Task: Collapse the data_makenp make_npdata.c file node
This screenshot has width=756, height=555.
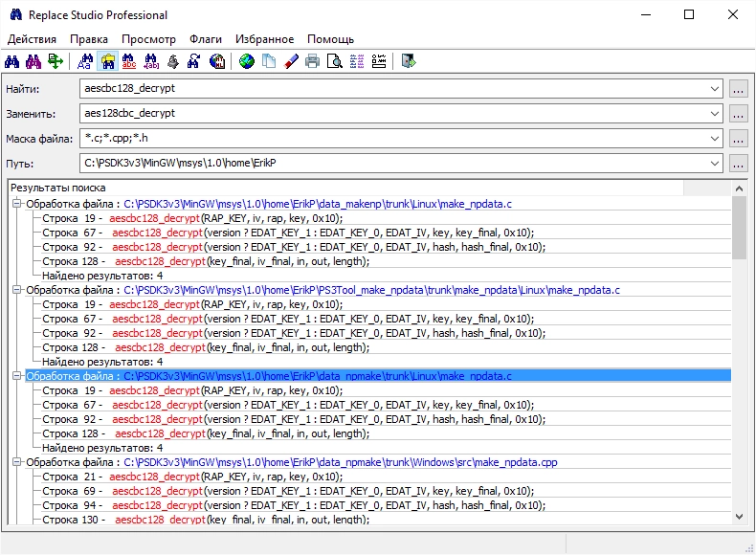Action: pyautogui.click(x=17, y=204)
